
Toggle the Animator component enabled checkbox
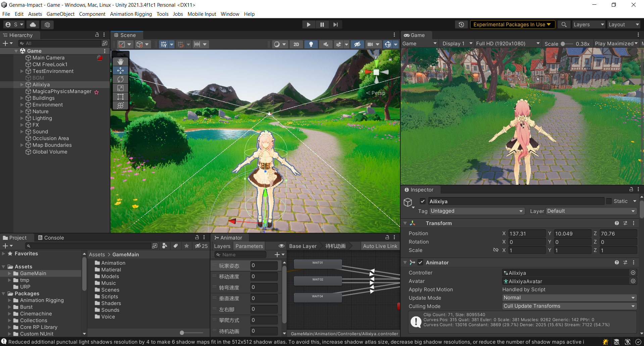[x=420, y=263]
